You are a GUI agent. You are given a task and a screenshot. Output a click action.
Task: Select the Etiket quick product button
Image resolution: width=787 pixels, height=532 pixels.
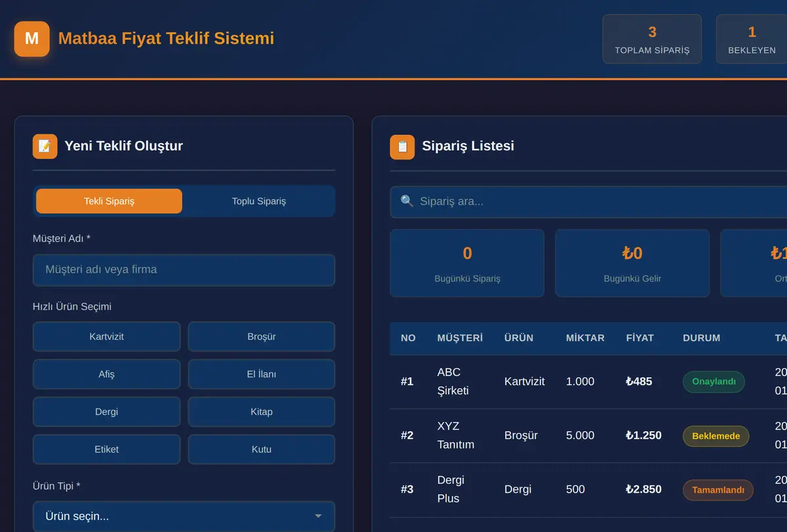[106, 449]
